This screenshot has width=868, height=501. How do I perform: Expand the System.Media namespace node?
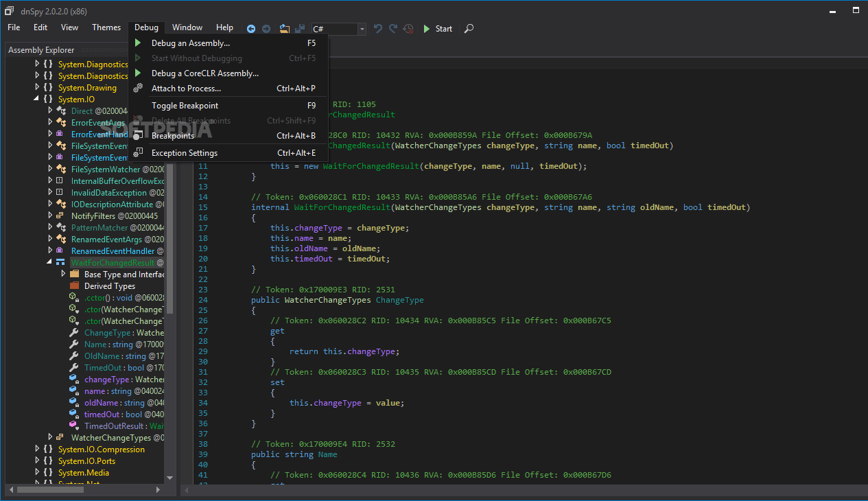pos(37,473)
